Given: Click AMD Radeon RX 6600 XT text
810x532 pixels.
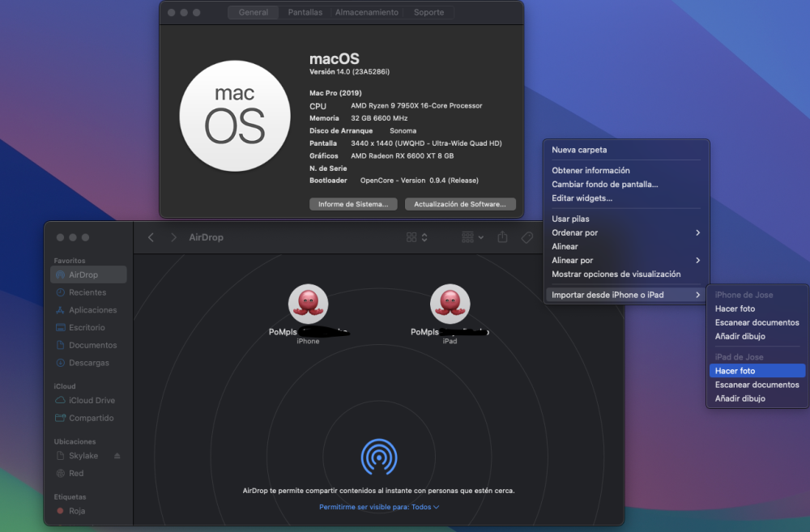Looking at the screenshot, I should point(402,155).
